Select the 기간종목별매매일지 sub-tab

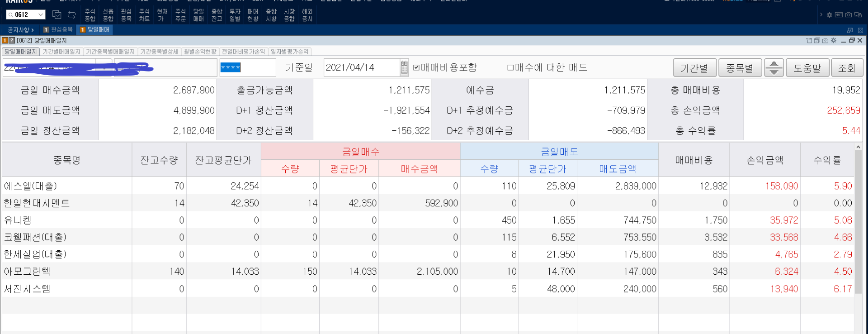[110, 52]
